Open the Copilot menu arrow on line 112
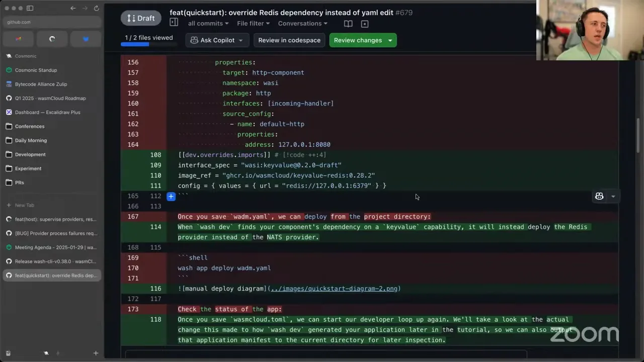 (x=613, y=197)
